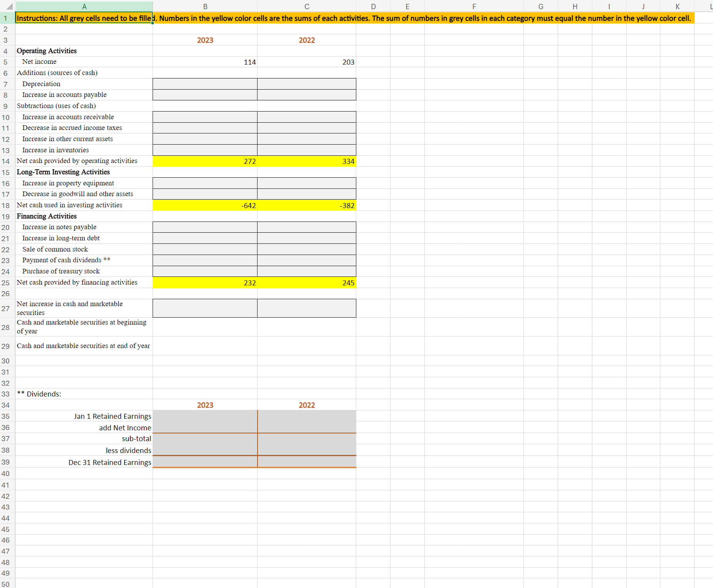Click the grey Increase in accounts payable 2022 cell
Screen dimensions: 713x588
click(307, 95)
